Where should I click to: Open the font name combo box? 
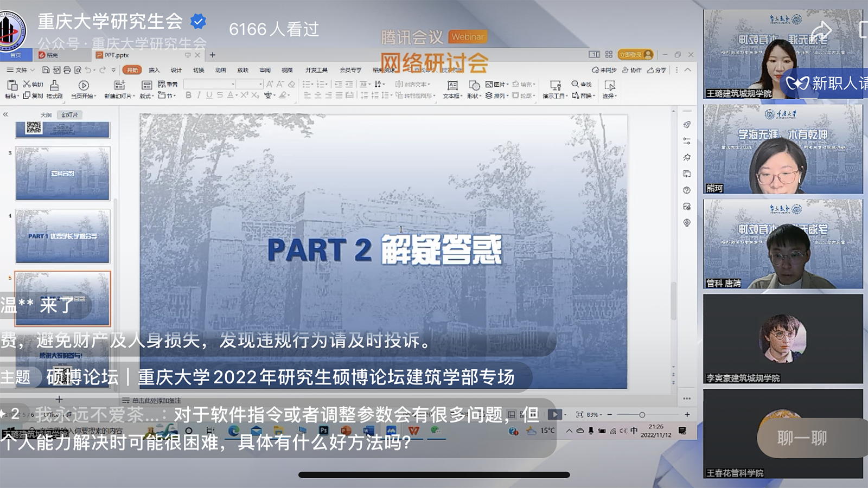point(209,84)
